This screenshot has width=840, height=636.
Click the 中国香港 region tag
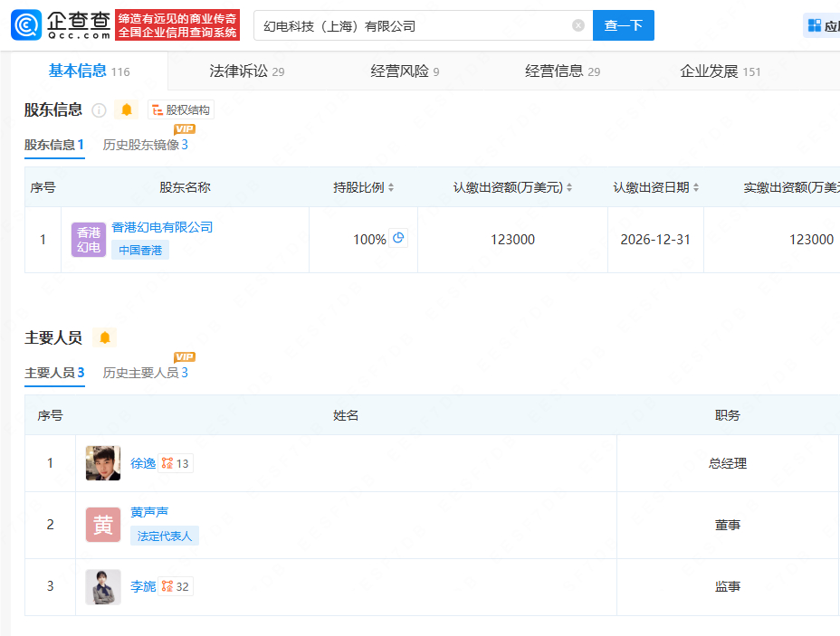[140, 250]
